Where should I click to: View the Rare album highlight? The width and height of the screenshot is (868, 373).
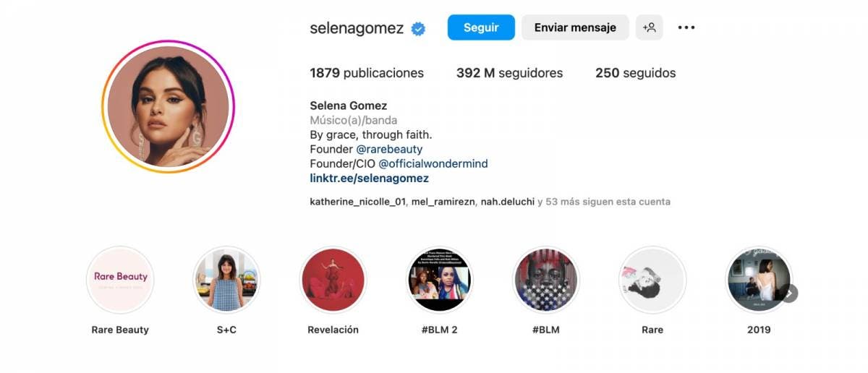(652, 280)
